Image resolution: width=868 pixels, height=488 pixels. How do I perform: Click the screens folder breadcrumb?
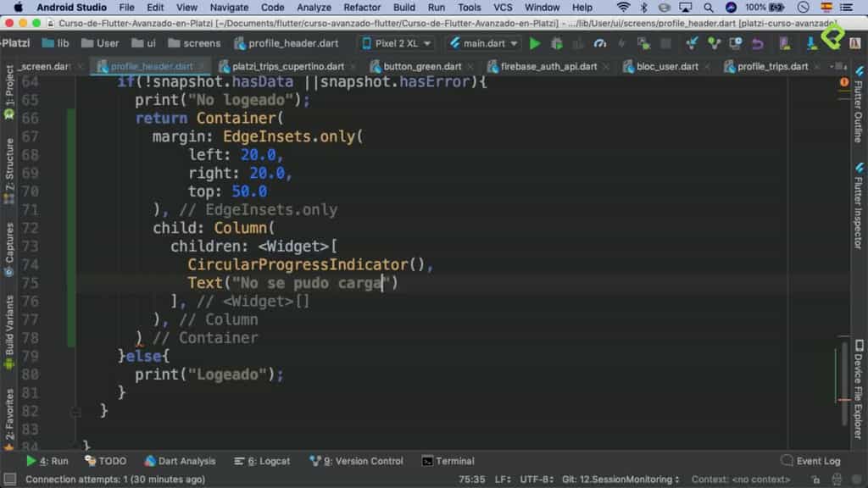tap(194, 43)
